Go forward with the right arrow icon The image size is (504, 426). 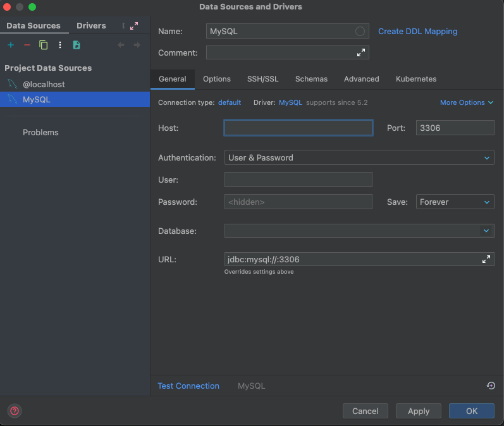coord(137,45)
